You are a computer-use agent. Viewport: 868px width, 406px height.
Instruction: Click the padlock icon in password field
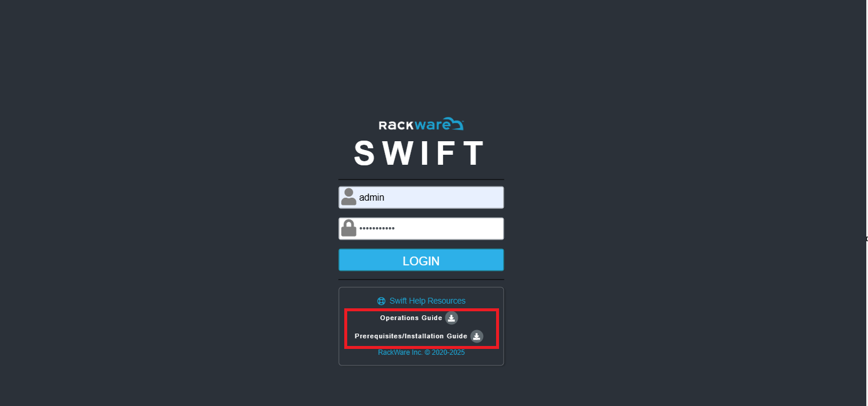click(x=349, y=228)
